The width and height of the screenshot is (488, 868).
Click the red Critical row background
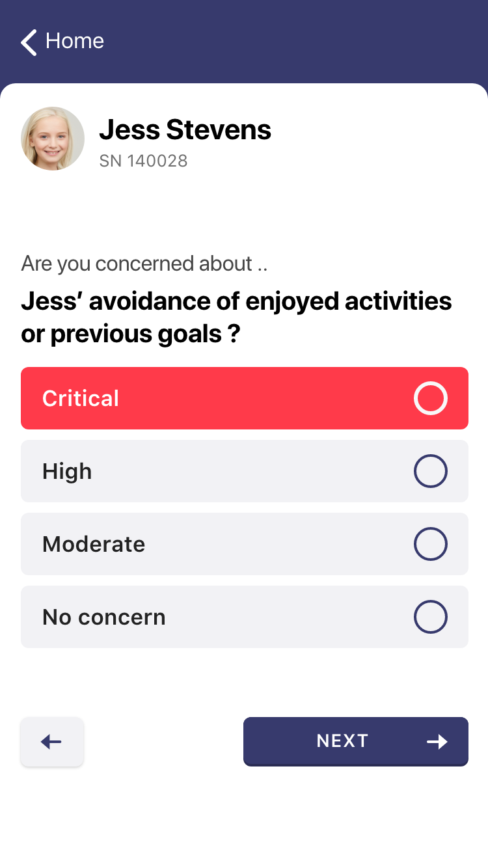click(x=260, y=398)
